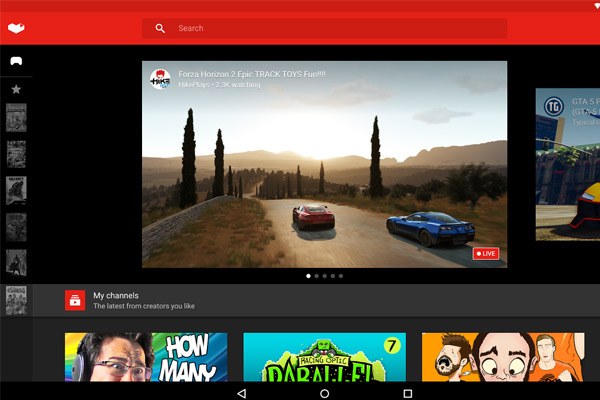Open the orange cartoon faces video thumbnail
The height and width of the screenshot is (400, 600).
pos(503,357)
